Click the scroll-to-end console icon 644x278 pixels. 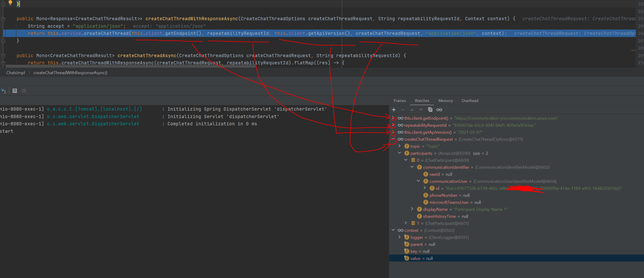coord(4,91)
